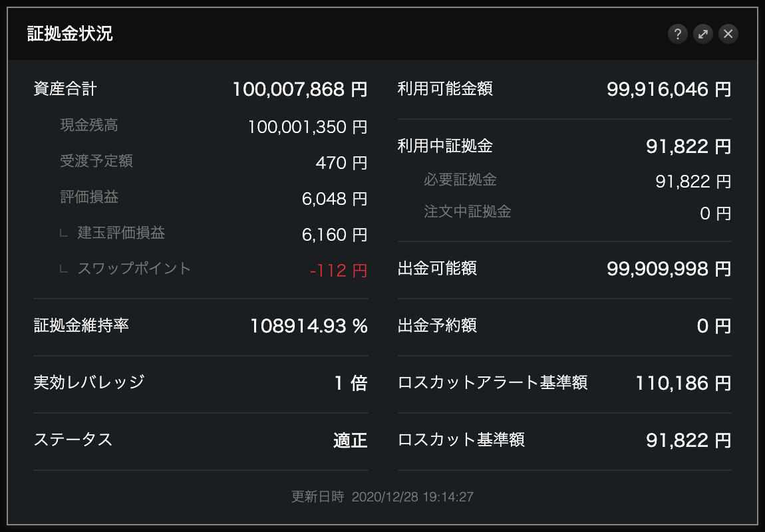Click the 更新日時 timestamp at the bottom
Screen dimensions: 765x532
(x=382, y=497)
